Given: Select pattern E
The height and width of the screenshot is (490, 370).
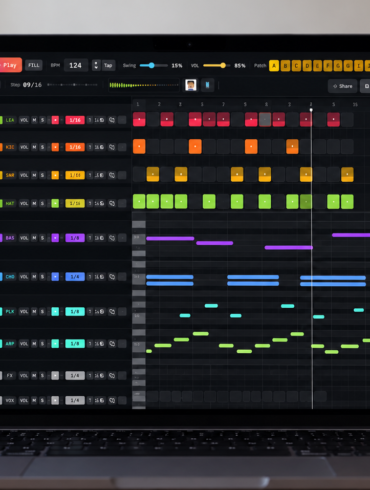Looking at the screenshot, I should tap(317, 66).
